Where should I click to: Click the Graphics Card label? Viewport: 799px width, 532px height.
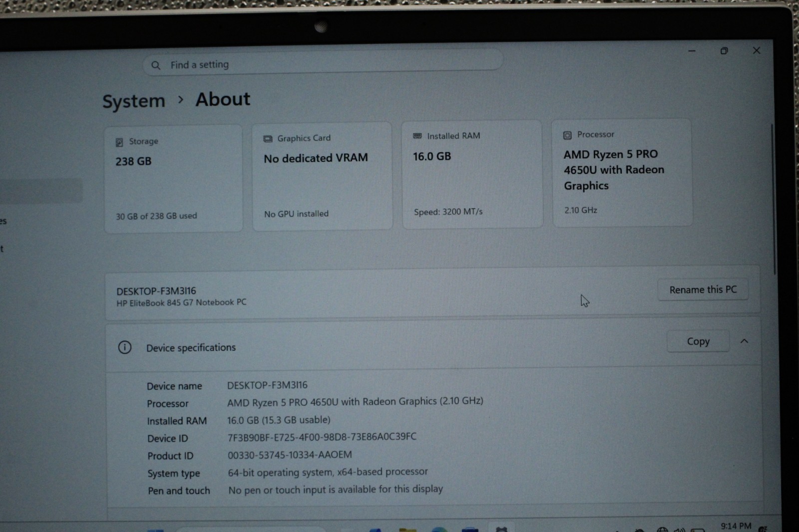click(x=304, y=138)
